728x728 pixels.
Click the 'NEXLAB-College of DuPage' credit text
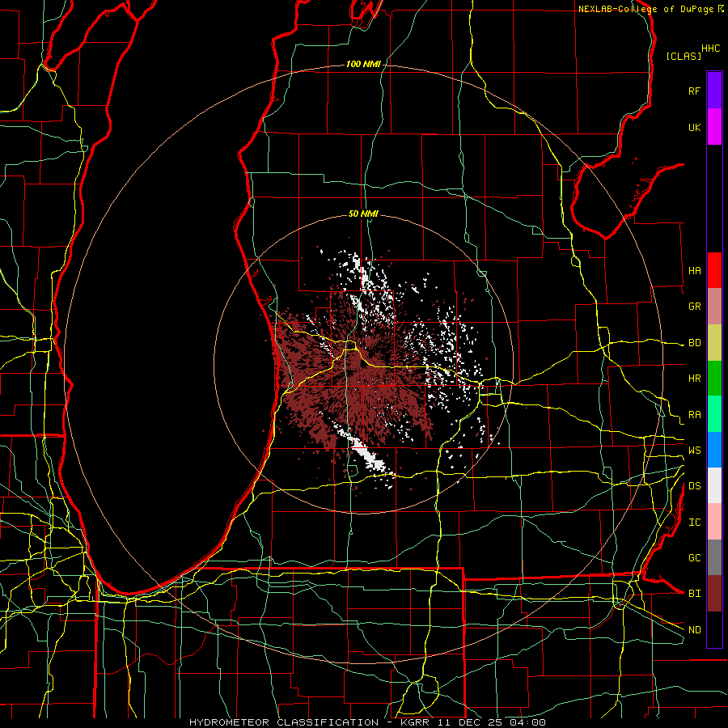click(x=645, y=9)
